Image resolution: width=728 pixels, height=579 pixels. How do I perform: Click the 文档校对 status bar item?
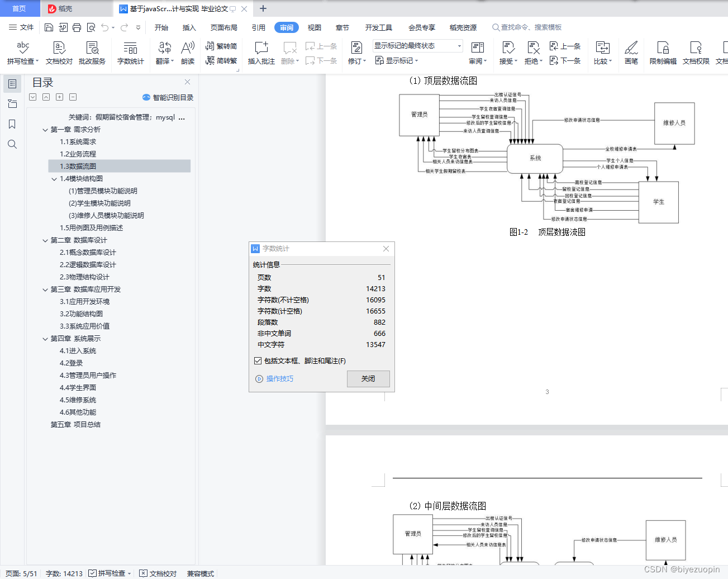tap(158, 573)
